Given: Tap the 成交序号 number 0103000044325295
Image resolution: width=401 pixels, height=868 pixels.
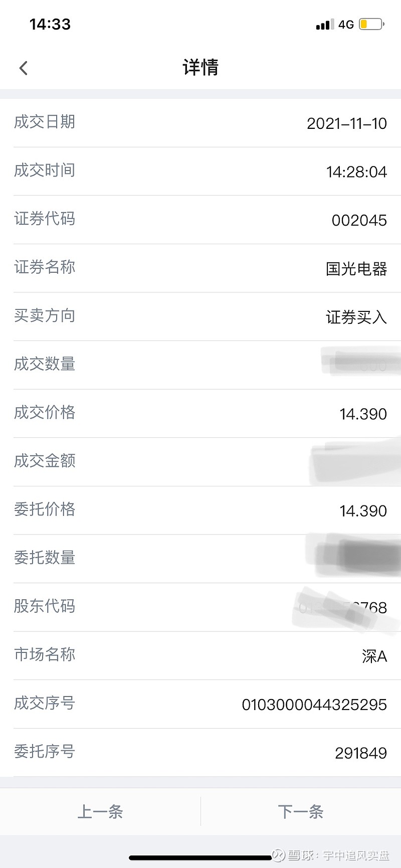Looking at the screenshot, I should (x=314, y=705).
